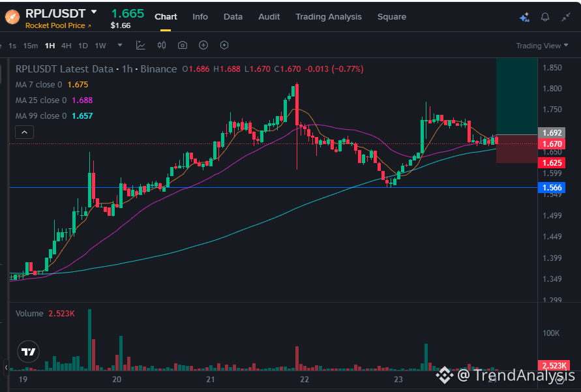
Task: Open the Square tab
Action: (392, 17)
